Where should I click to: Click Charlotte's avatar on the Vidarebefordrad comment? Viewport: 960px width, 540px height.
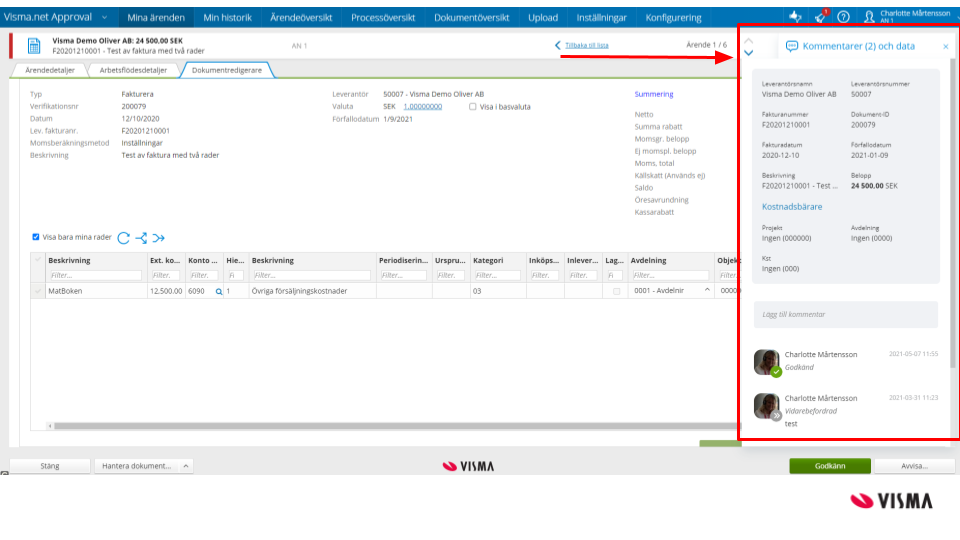click(x=767, y=406)
